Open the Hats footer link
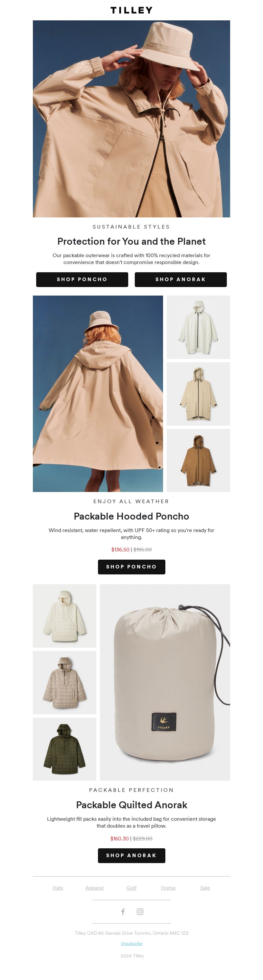Image resolution: width=263 pixels, height=980 pixels. coord(58,888)
